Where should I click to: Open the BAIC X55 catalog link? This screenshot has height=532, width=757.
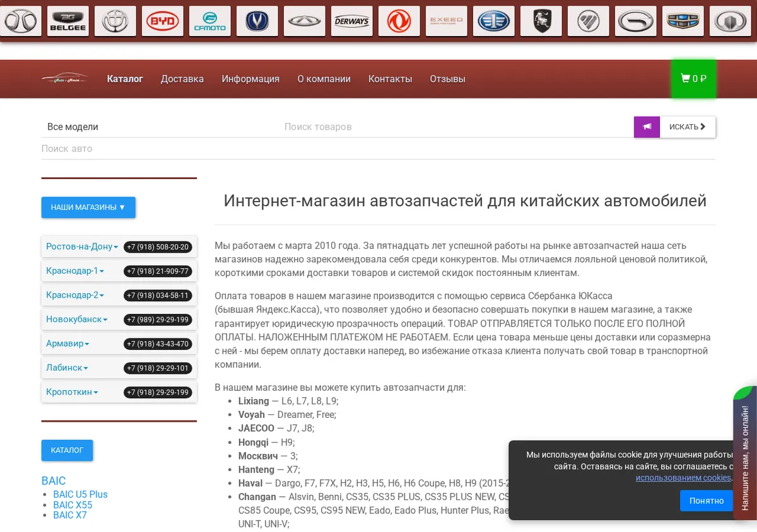[73, 505]
